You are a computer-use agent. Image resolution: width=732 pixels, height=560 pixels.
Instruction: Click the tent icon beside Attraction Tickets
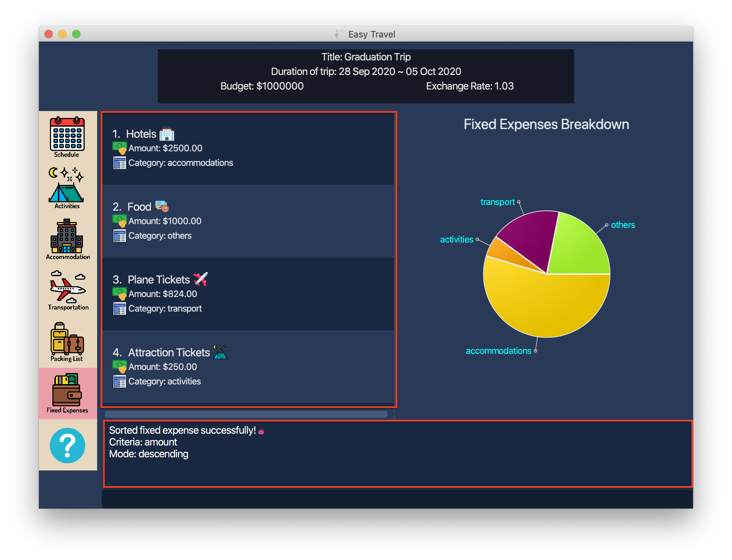pyautogui.click(x=220, y=352)
